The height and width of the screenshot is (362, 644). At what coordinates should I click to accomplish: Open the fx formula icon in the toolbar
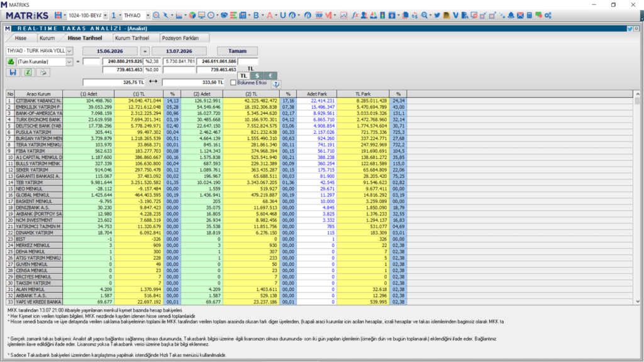[355, 15]
